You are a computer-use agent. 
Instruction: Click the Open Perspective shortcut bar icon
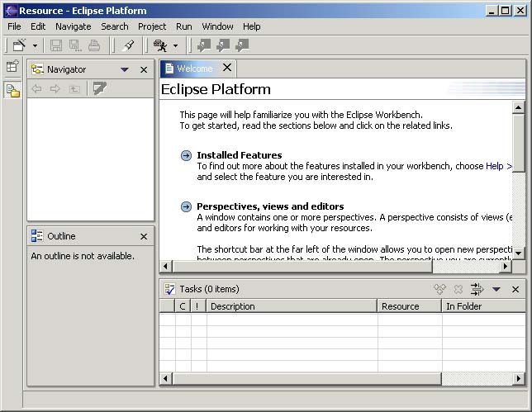(x=12, y=66)
